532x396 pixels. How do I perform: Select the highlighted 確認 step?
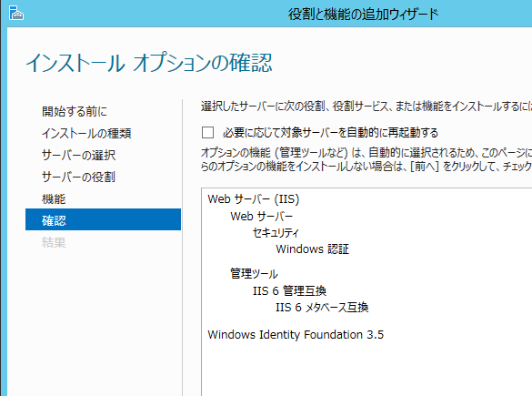click(103, 219)
